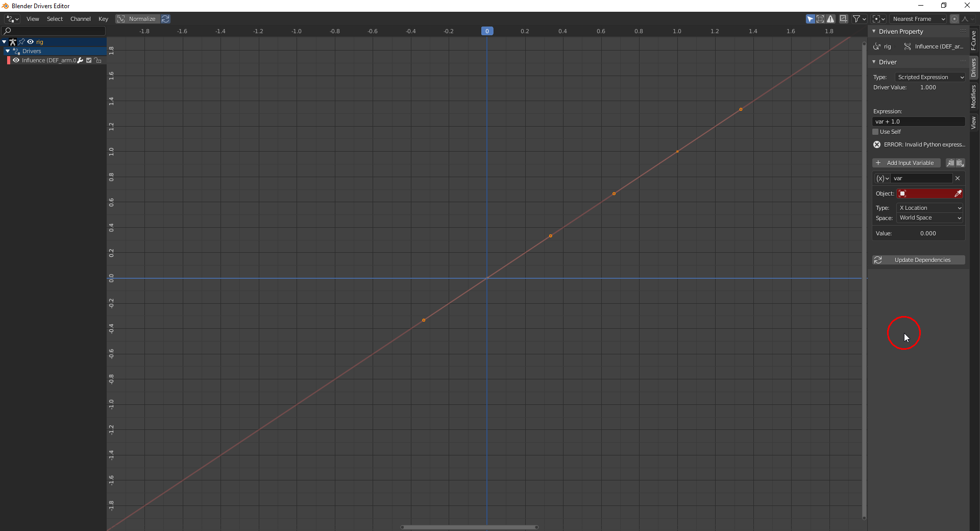Uncheck the Influence channel enable checkbox
The image size is (980, 531).
(x=88, y=60)
